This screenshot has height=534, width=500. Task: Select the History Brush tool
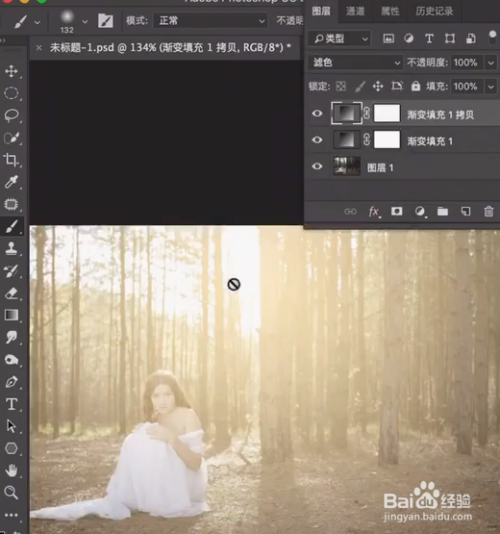coord(11,271)
